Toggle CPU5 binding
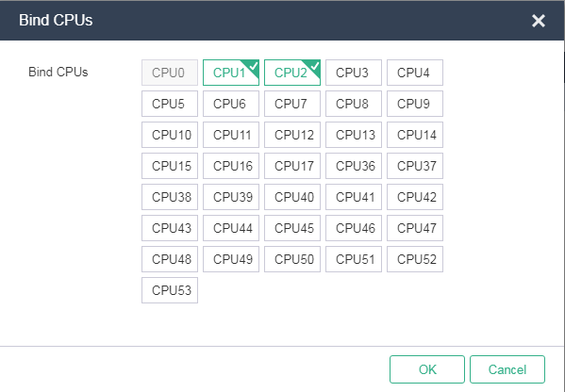This screenshot has height=392, width=565. pyautogui.click(x=170, y=104)
